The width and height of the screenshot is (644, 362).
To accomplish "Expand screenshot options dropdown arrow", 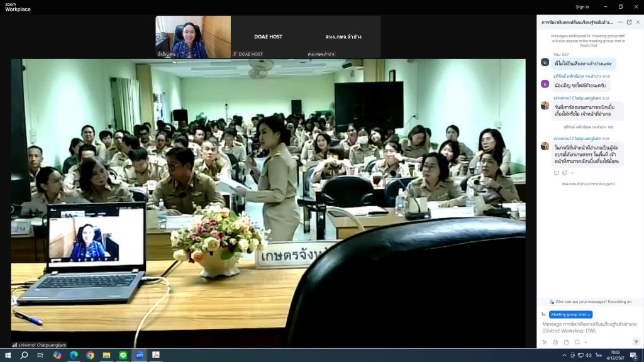I will (x=586, y=342).
